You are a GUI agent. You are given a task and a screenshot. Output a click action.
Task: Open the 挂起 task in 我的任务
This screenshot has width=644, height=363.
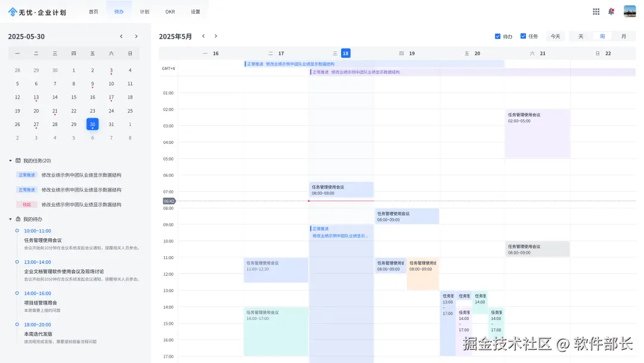tap(69, 205)
